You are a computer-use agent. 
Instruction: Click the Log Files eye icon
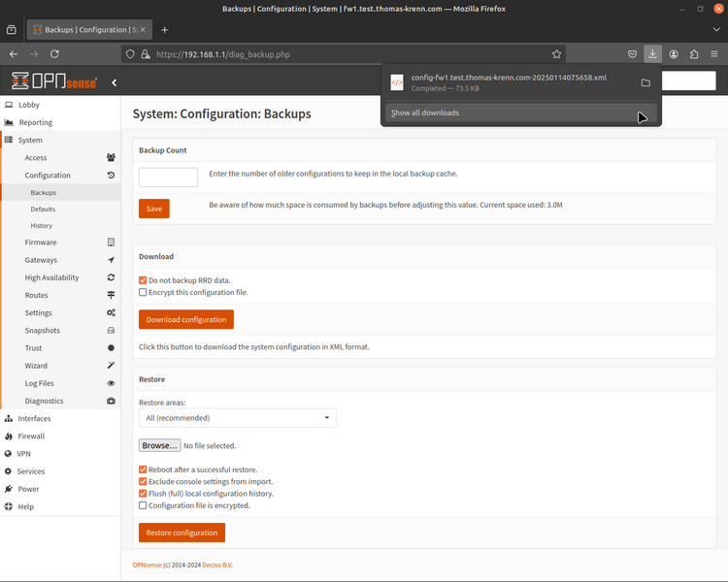click(111, 383)
